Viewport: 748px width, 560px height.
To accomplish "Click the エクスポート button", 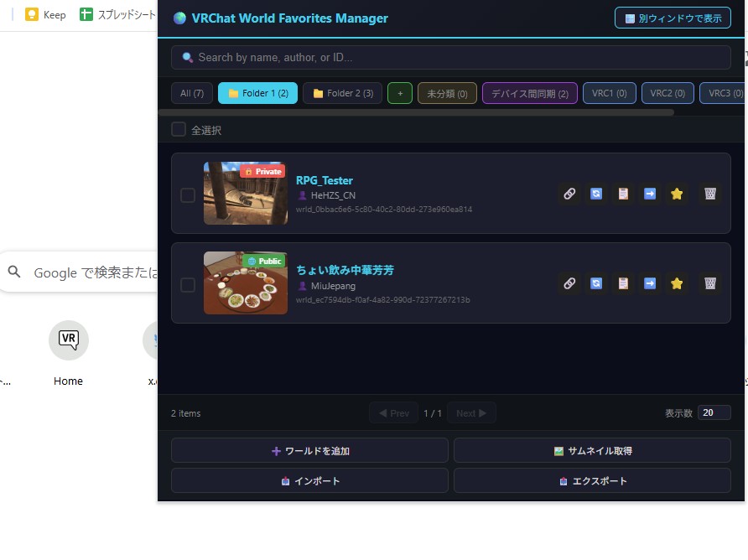I will click(x=592, y=481).
